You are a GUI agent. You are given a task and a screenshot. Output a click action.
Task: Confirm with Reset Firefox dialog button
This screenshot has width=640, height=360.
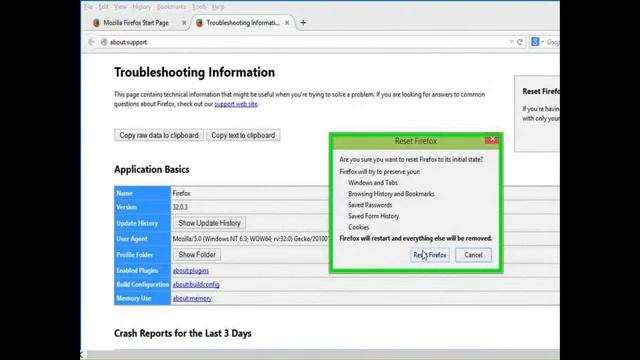tap(430, 255)
